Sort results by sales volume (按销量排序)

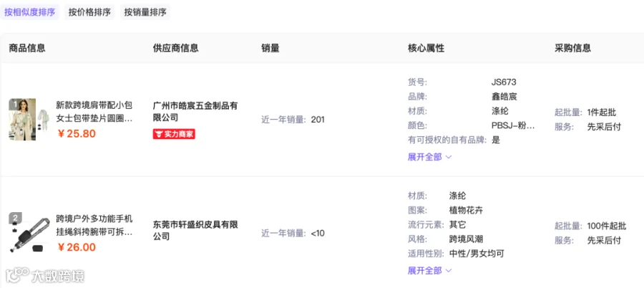pos(145,12)
